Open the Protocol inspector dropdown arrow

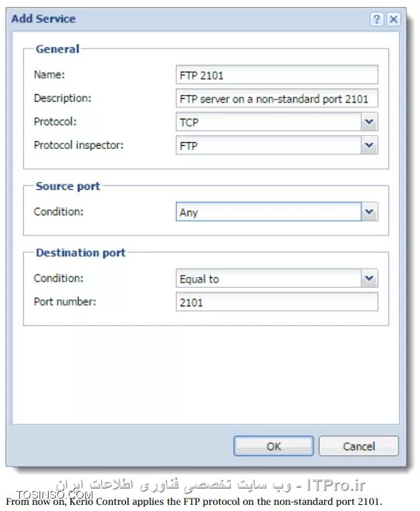point(369,145)
